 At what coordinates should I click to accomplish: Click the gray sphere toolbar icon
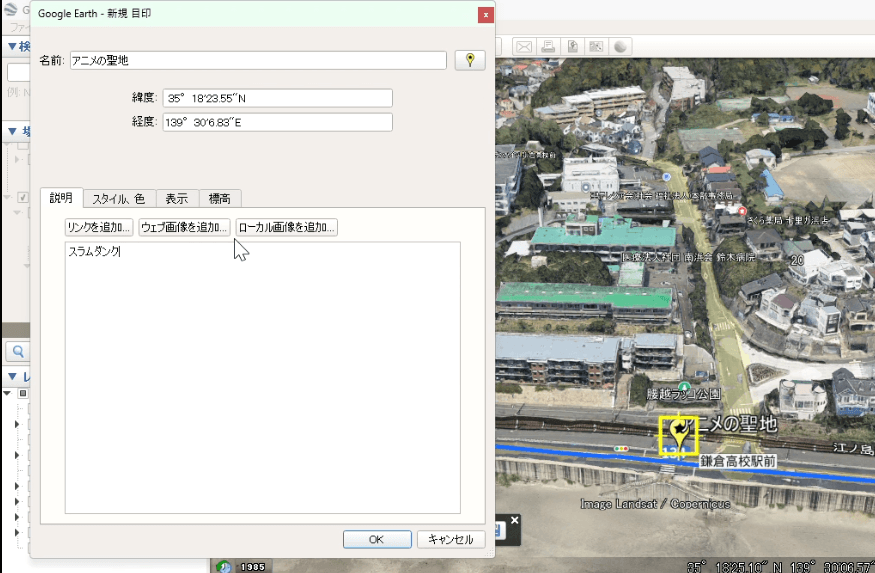pyautogui.click(x=620, y=47)
